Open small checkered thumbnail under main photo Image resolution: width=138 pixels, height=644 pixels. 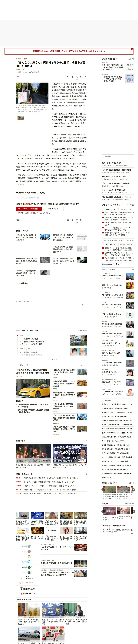click(x=21, y=118)
